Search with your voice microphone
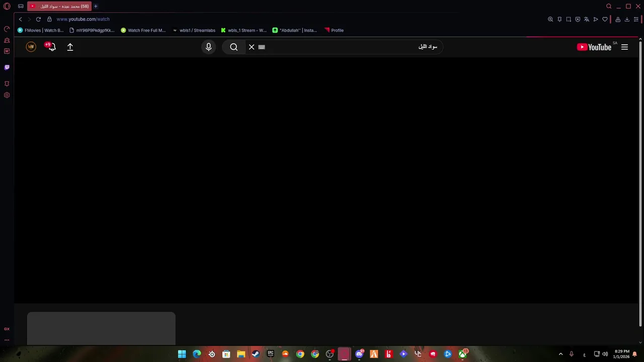Viewport: 644px width, 362px height. tap(208, 47)
